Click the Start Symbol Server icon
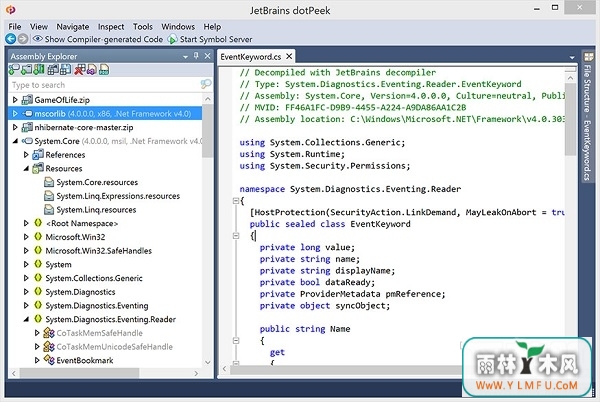This screenshot has width=600, height=402. (x=173, y=39)
